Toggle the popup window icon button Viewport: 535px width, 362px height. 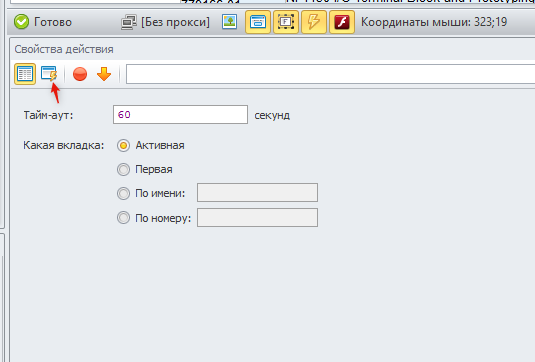click(x=258, y=22)
